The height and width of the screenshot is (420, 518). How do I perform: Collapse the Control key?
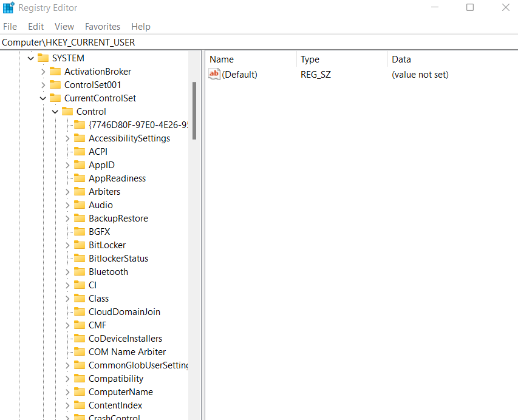(55, 112)
